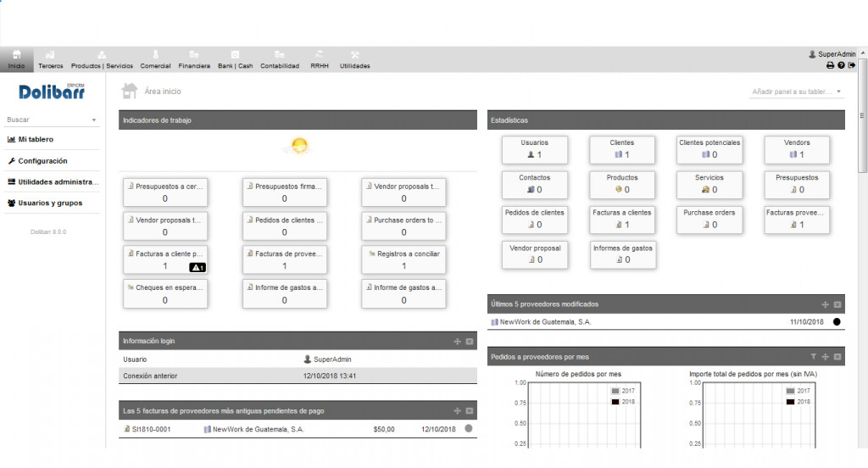Close the 5 facturas de proveedores panel
Screen dimensions: 868x468
[x=470, y=411]
